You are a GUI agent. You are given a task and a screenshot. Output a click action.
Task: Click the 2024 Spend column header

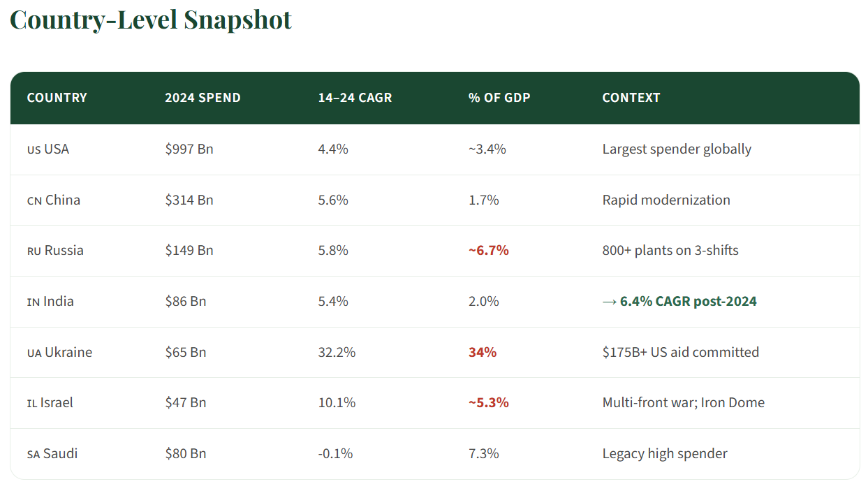click(x=203, y=98)
